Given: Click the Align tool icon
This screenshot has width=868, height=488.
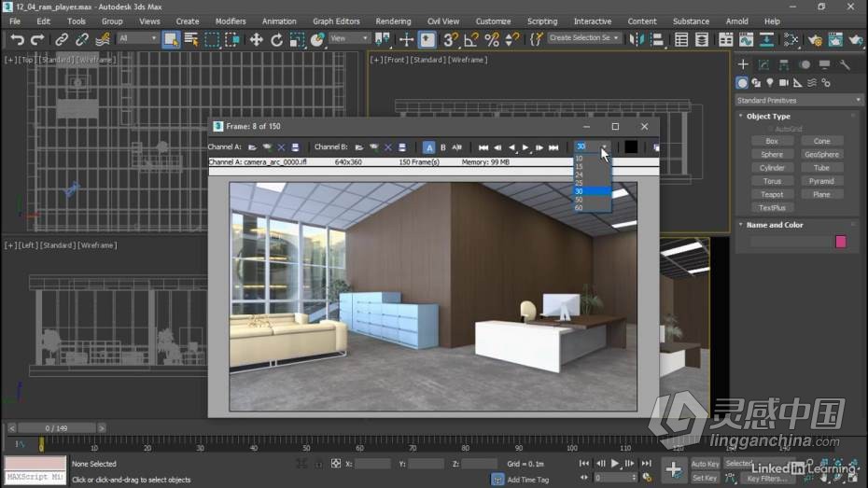Looking at the screenshot, I should pyautogui.click(x=657, y=39).
